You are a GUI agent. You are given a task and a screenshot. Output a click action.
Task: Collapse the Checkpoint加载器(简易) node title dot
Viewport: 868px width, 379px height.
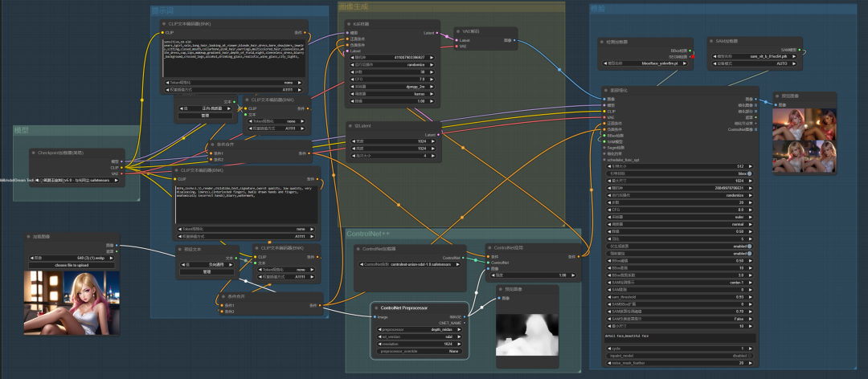click(33, 153)
